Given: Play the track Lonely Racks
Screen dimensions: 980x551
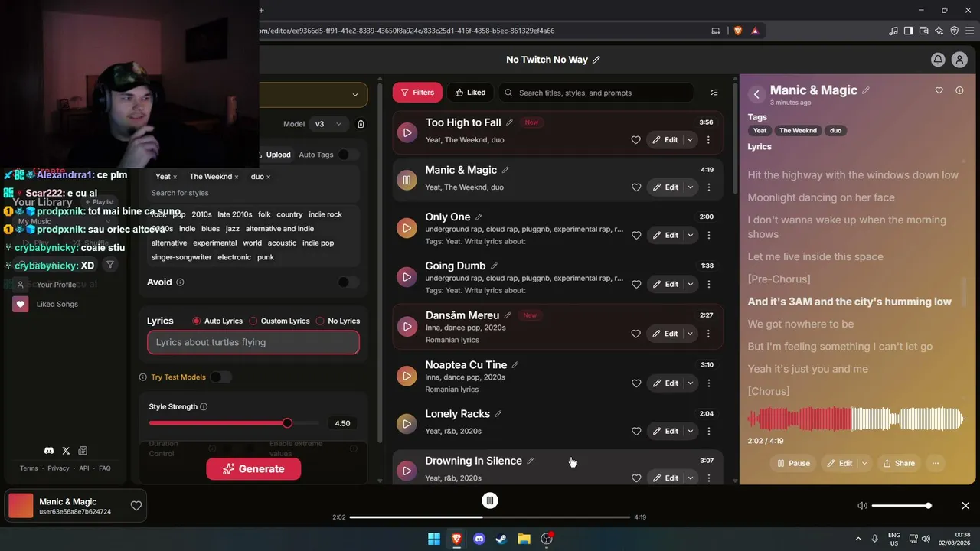Looking at the screenshot, I should pos(407,424).
